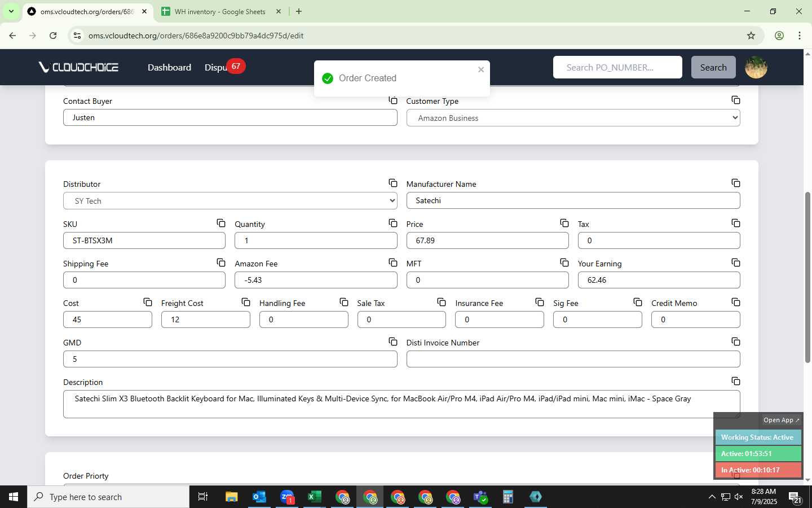
Task: Show hidden system tray icons
Action: coord(712,497)
